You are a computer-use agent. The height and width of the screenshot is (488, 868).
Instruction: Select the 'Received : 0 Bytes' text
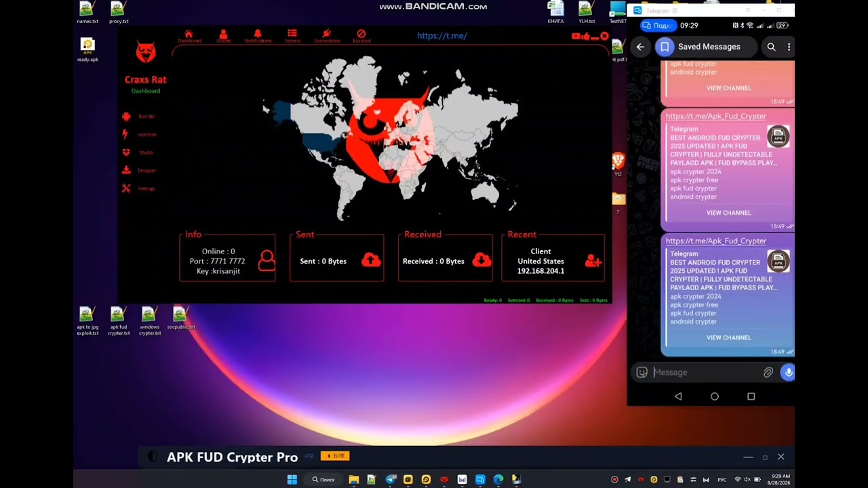(x=433, y=261)
